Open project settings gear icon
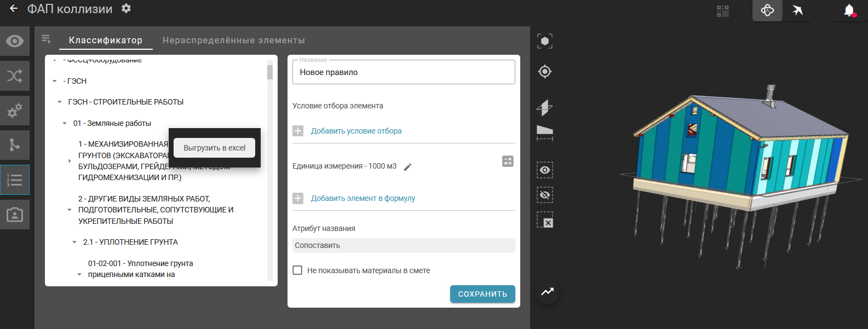 pos(126,9)
